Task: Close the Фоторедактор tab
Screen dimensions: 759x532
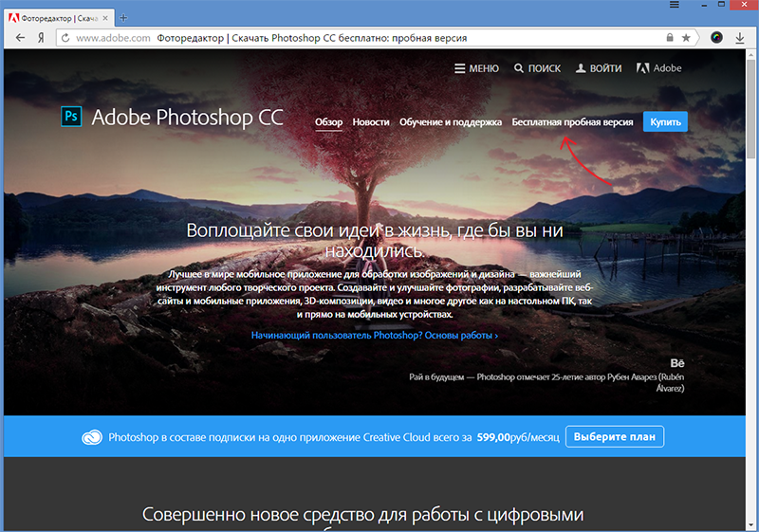Action: pyautogui.click(x=105, y=18)
